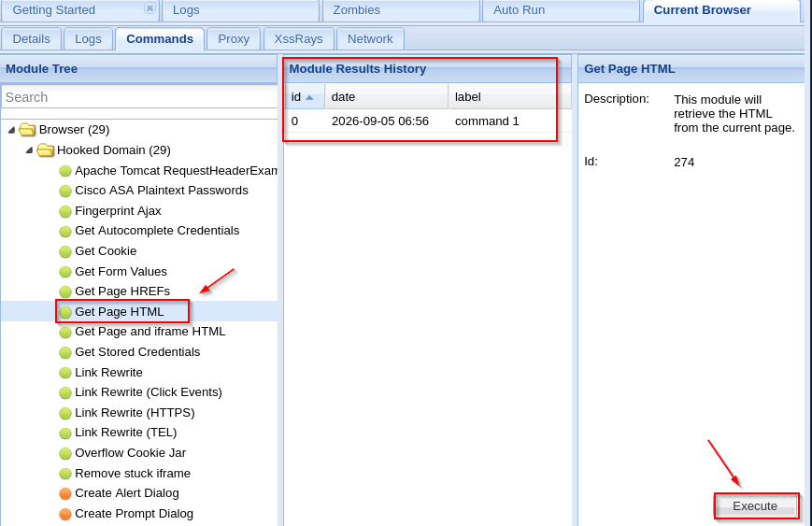Screen dimensions: 812x526
Task: Click the 2026-09-05 06:56 date cell
Action: 380,121
